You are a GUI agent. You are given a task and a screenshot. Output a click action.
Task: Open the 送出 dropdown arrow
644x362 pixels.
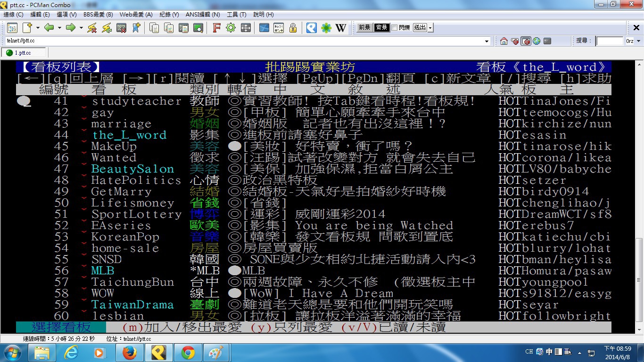pos(430,28)
